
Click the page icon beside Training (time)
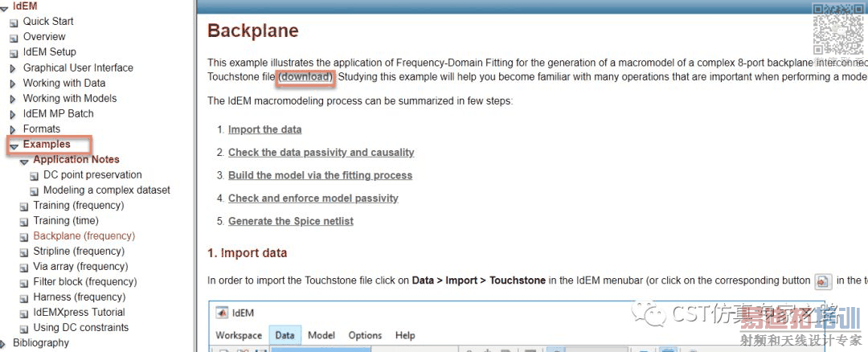[x=24, y=222]
